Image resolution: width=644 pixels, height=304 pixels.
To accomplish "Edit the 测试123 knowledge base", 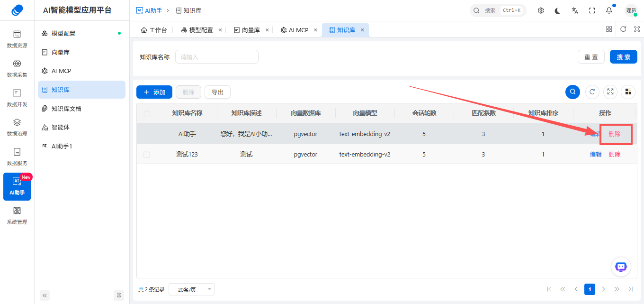I will pos(596,154).
